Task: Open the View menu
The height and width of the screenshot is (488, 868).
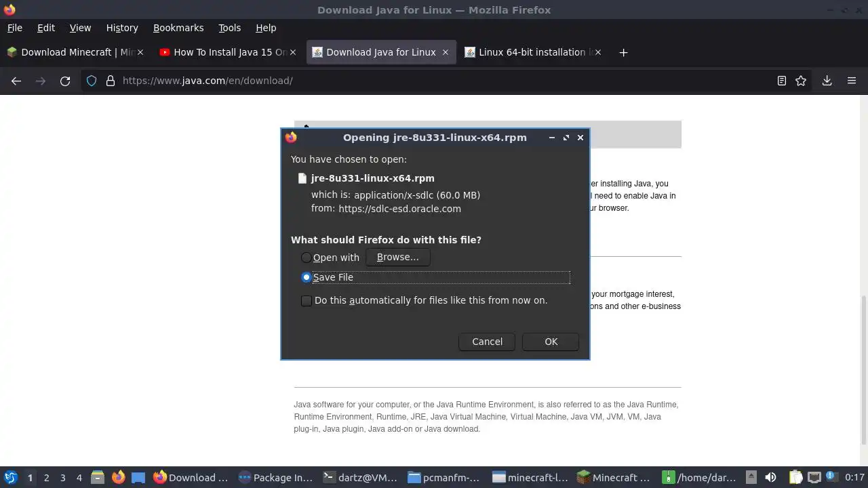Action: (80, 28)
